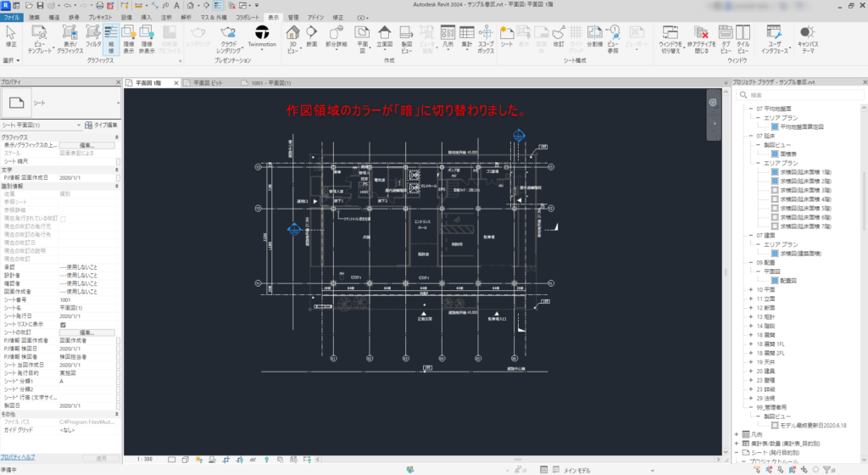Screen dimensions: 868x475
Task: Open ユーザインタフェース dropdown
Action: tap(774, 39)
